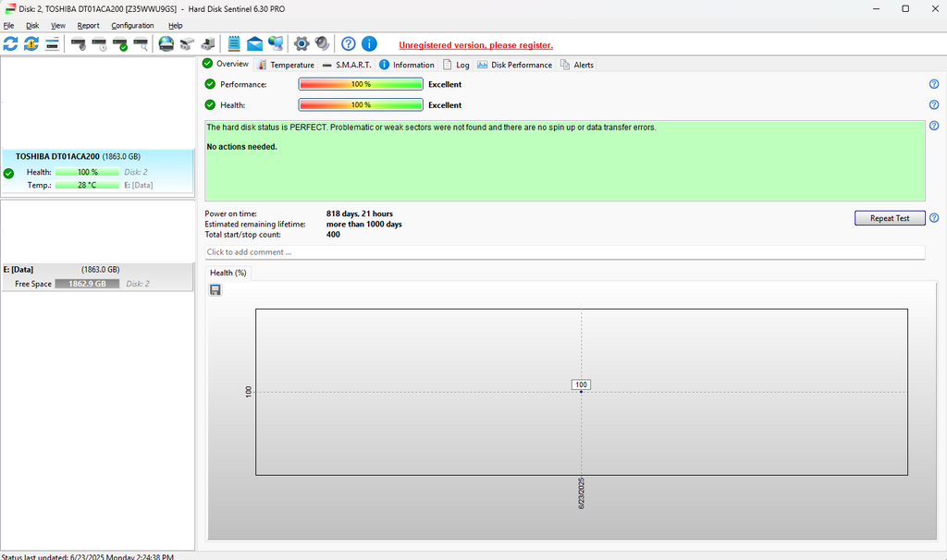Click help icon next to Repeat Test
This screenshot has height=560, width=947.
click(934, 218)
